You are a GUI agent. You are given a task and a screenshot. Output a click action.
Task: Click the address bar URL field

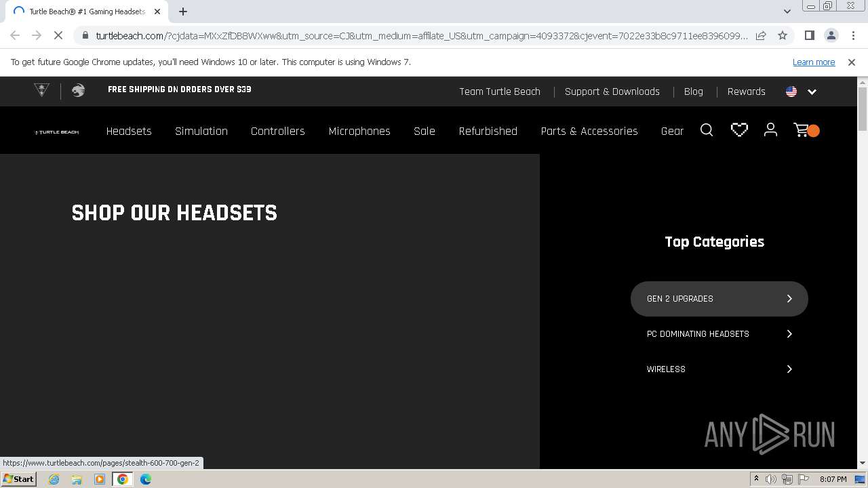pyautogui.click(x=422, y=35)
